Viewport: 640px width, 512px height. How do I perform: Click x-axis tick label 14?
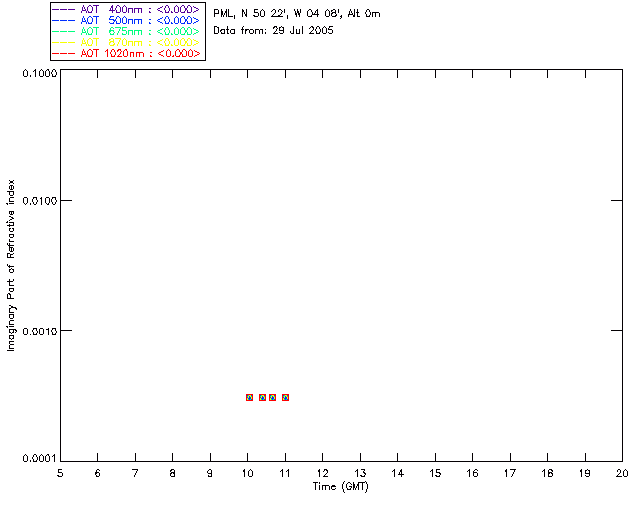(x=398, y=473)
